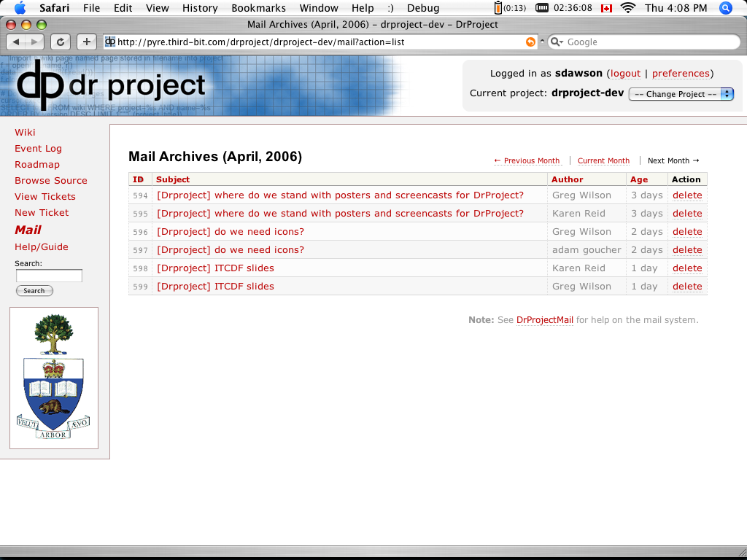Delete message 597 from adam goucher
This screenshot has height=560, width=747.
[687, 249]
